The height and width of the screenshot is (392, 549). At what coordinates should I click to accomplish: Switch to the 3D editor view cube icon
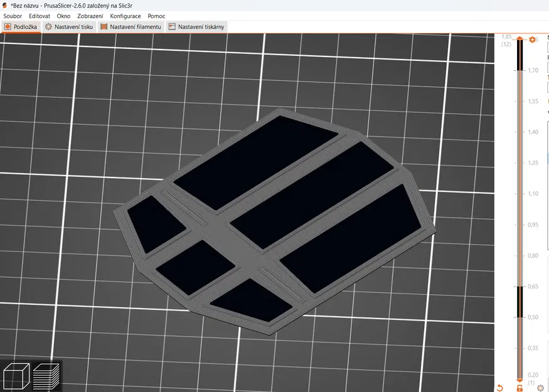16,376
